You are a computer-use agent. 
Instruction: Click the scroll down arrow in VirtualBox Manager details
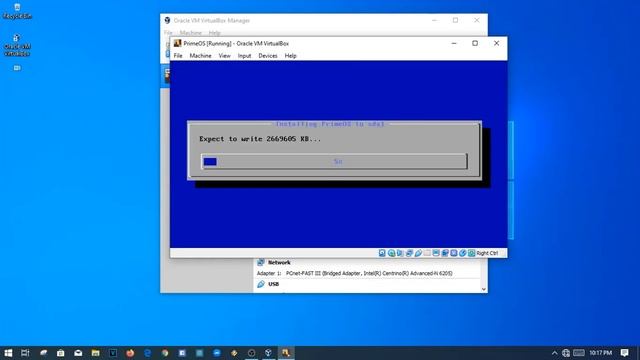[484, 289]
